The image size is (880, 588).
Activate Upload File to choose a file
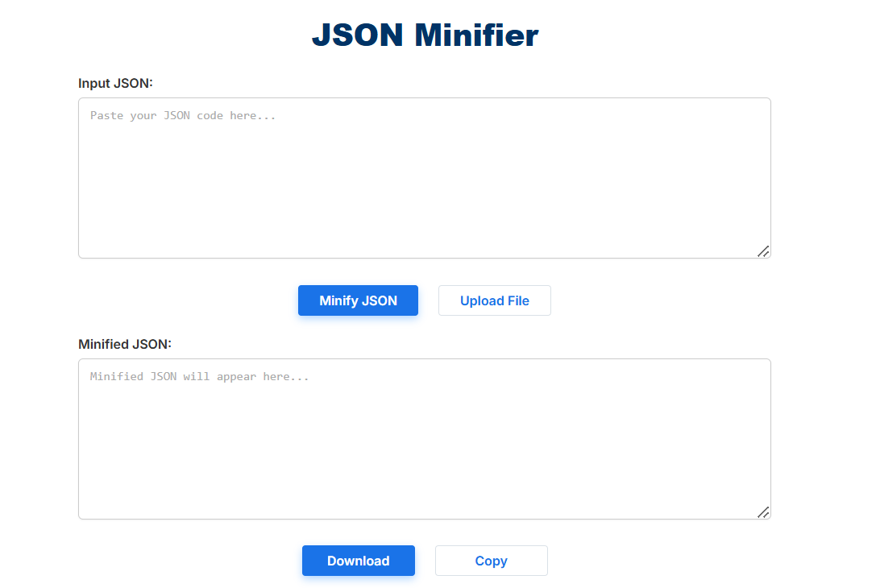tap(494, 300)
